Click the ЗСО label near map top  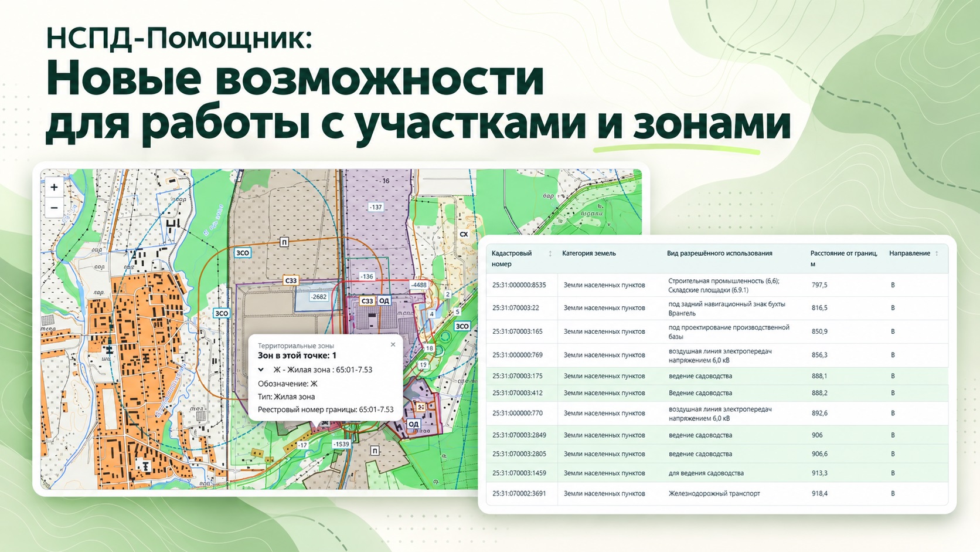click(243, 253)
